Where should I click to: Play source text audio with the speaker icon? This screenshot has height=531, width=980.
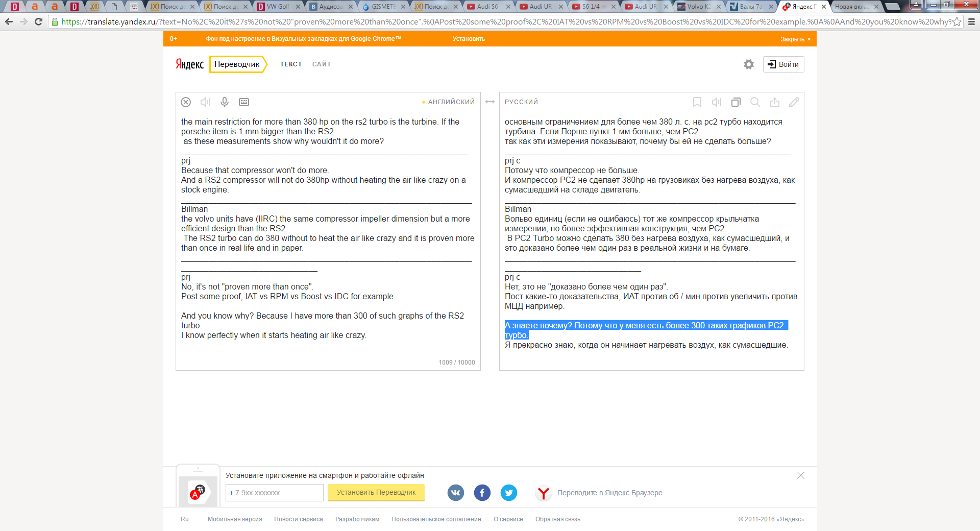205,102
